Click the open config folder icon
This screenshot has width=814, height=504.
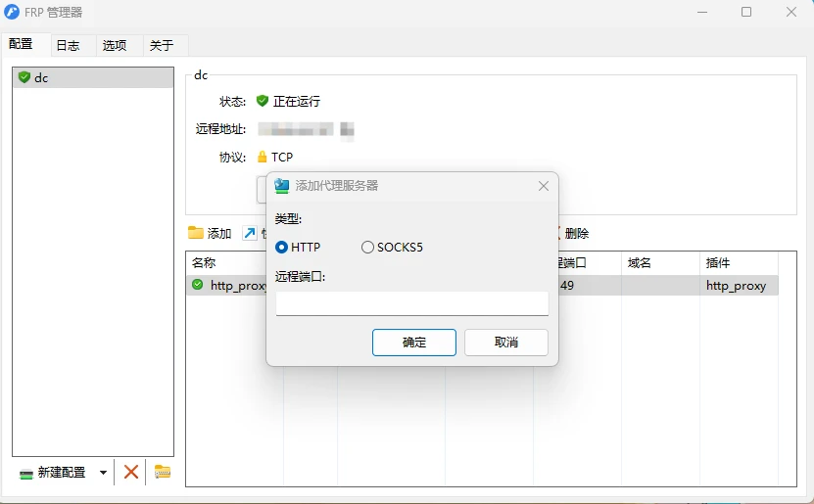163,472
